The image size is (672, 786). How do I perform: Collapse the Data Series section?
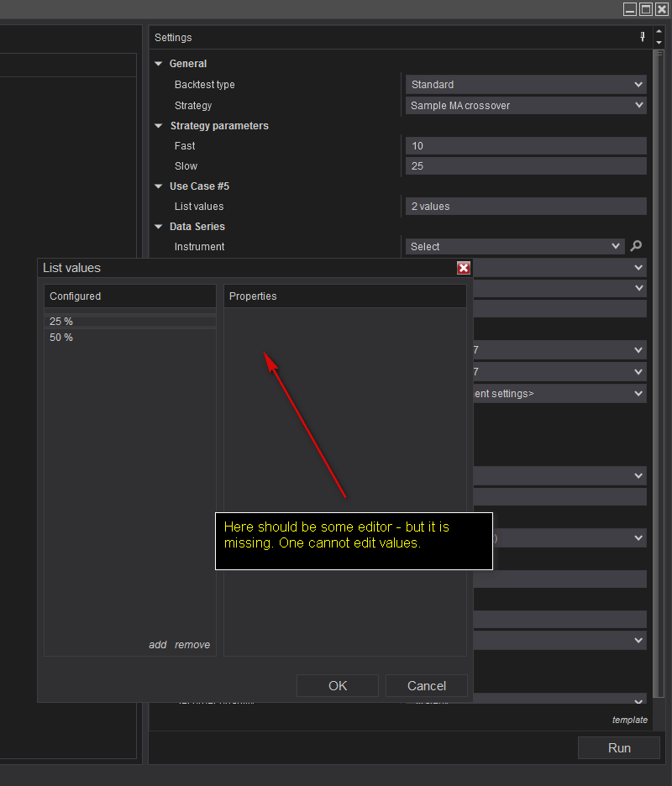coord(159,227)
